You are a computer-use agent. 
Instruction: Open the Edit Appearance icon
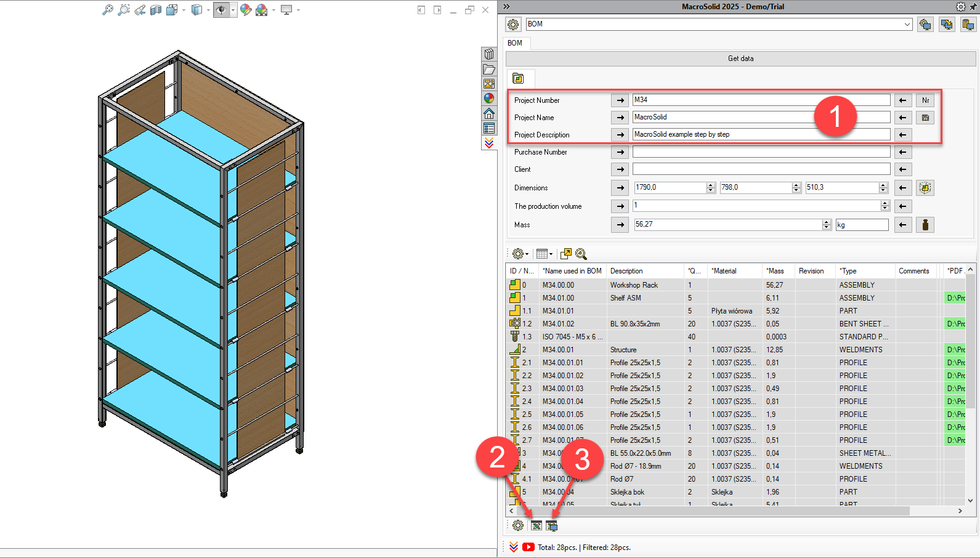coord(246,10)
